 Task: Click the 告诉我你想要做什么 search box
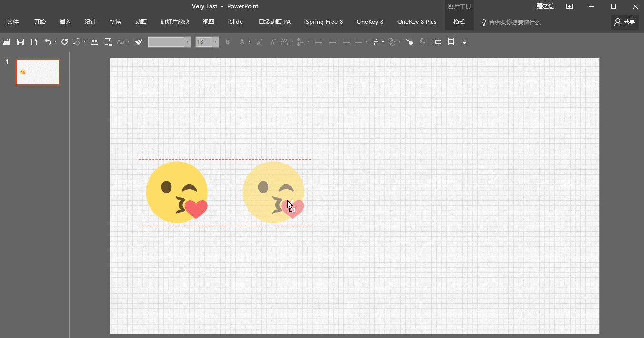[514, 22]
